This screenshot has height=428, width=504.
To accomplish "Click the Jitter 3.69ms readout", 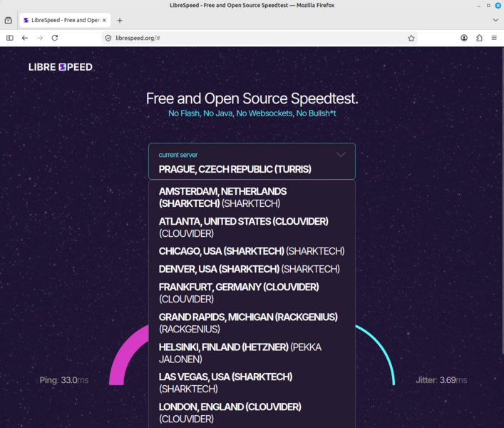I will pyautogui.click(x=441, y=380).
